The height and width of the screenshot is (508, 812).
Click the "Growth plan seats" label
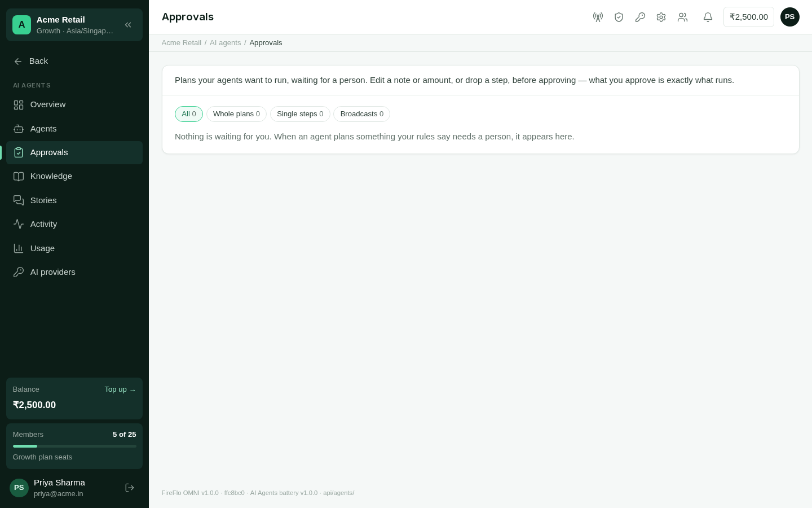pyautogui.click(x=42, y=457)
